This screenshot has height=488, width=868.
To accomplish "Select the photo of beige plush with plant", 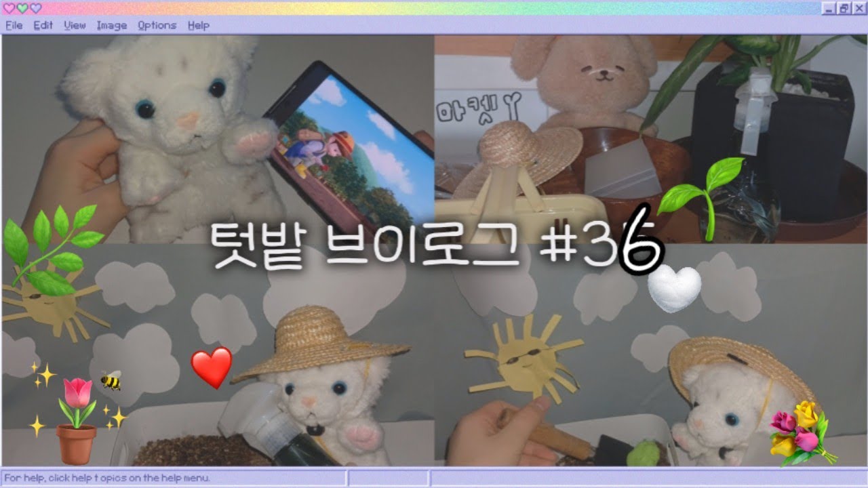I will pyautogui.click(x=650, y=139).
